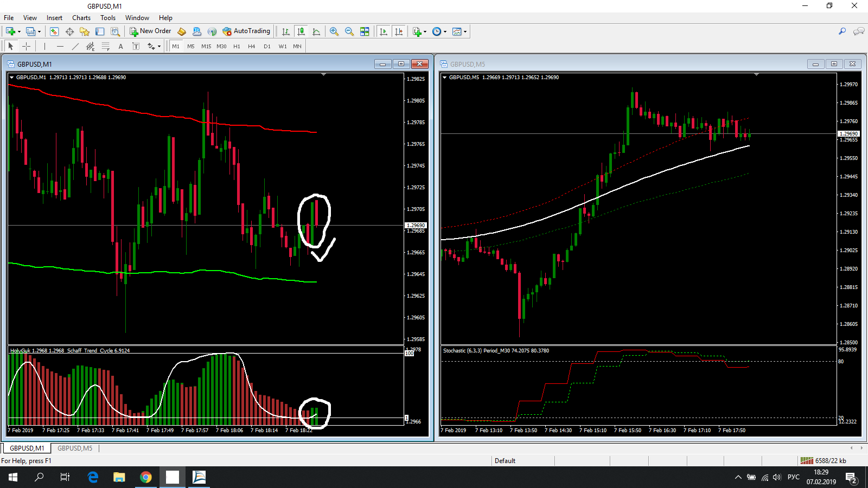
Task: Switch timeframe to M15
Action: [206, 46]
